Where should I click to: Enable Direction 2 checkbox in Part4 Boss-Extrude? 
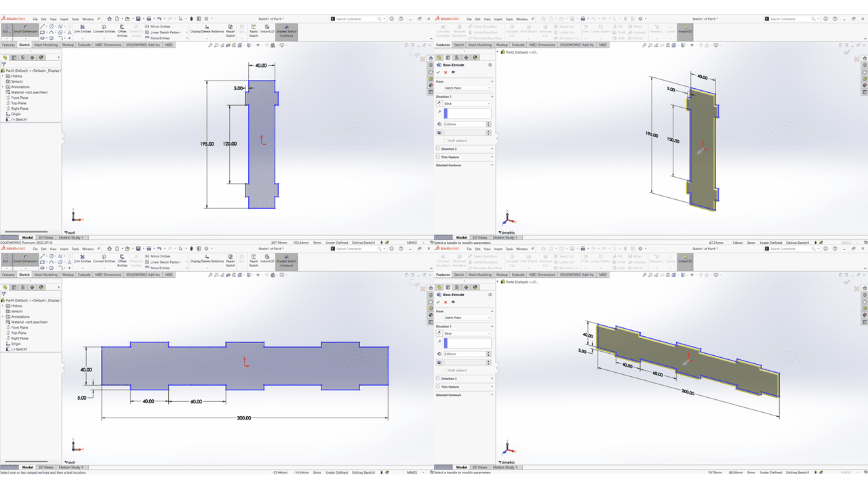(x=438, y=378)
